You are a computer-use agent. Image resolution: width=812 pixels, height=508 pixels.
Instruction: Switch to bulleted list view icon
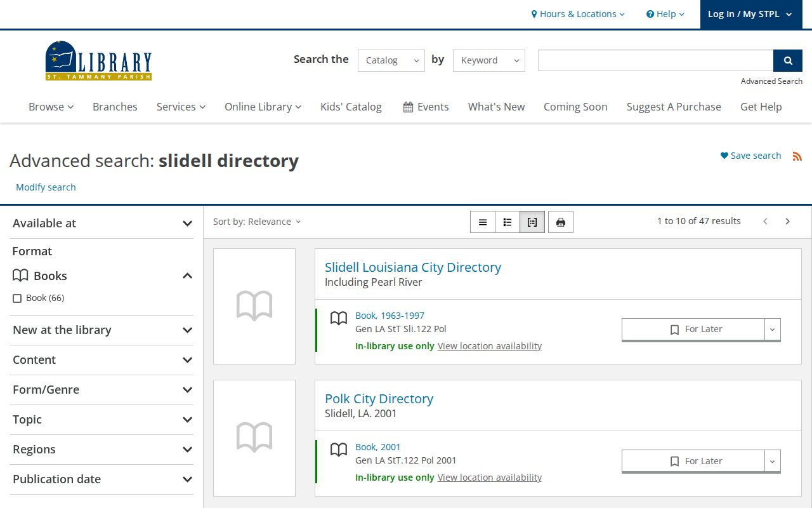click(x=507, y=222)
